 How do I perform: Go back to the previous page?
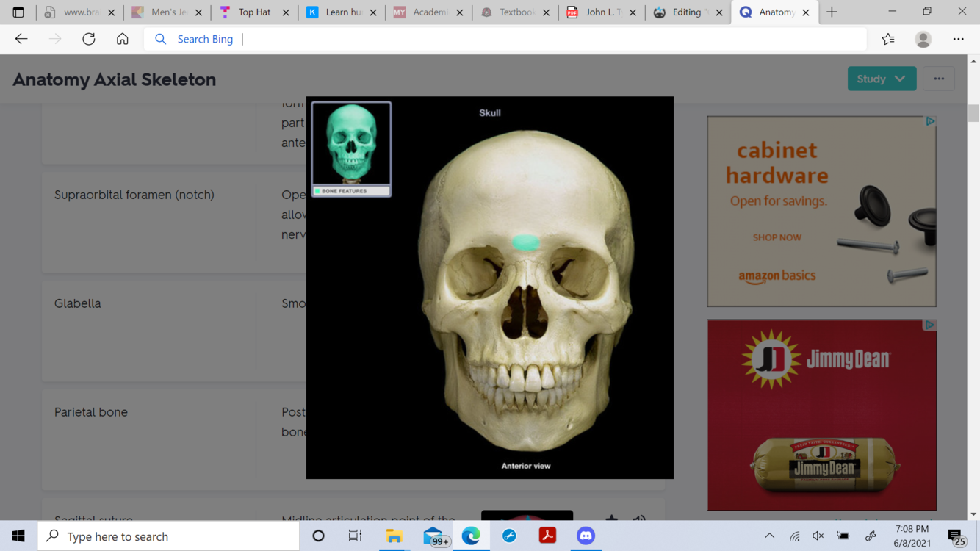coord(21,39)
